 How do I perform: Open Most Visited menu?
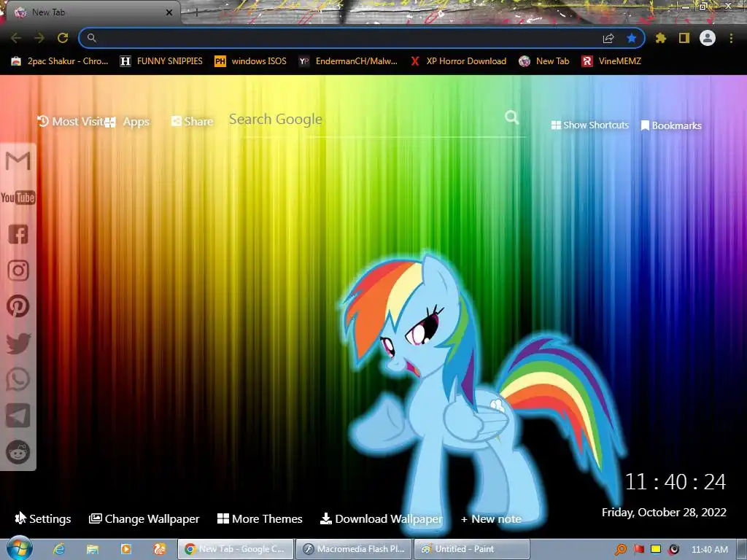70,122
